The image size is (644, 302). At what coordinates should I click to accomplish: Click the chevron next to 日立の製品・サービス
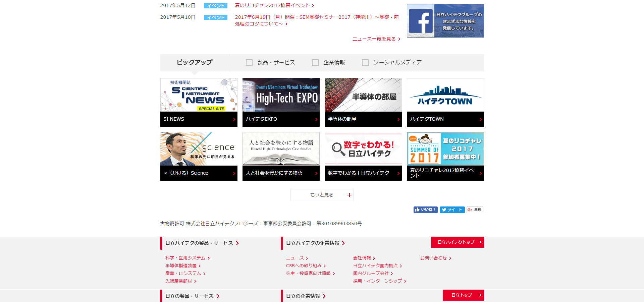click(x=218, y=296)
